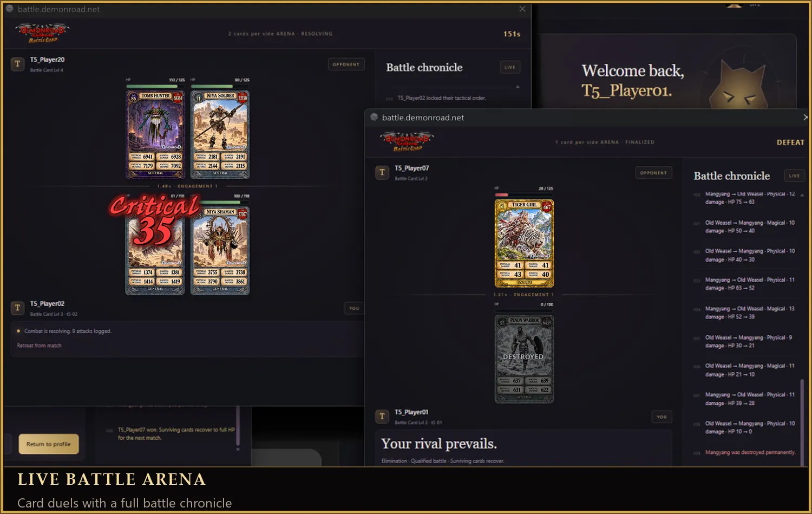Click the 'Welcome back, T5_Player01.' heading
The width and height of the screenshot is (812, 514).
pos(633,80)
